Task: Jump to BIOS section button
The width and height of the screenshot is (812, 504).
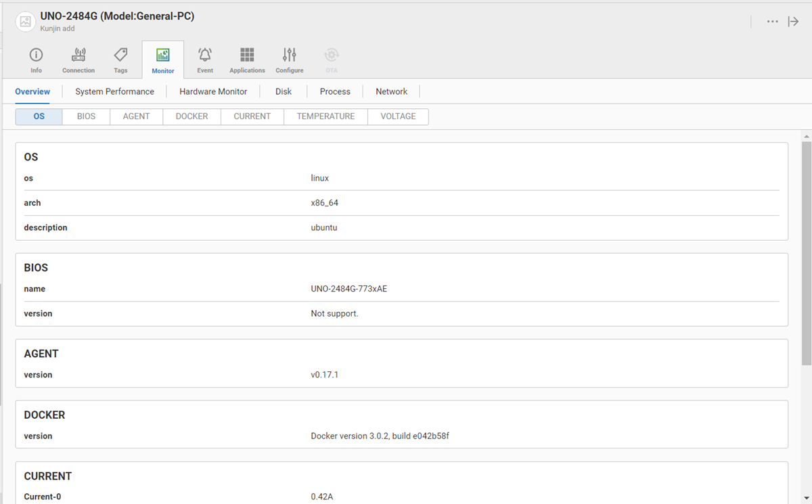Action: click(86, 116)
